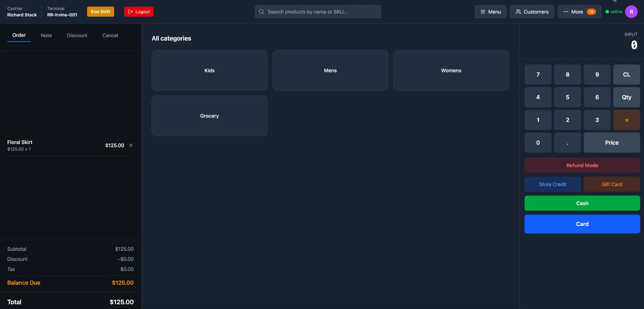Click the Logout button
Viewport: 644px width, 309px height.
pyautogui.click(x=139, y=12)
